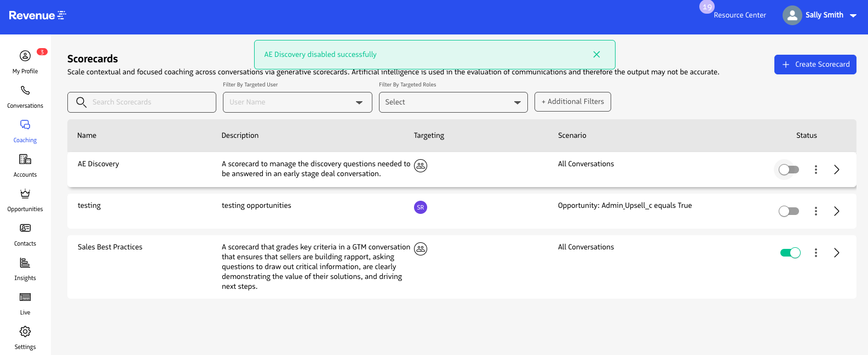Image resolution: width=868 pixels, height=355 pixels.
Task: Open Contacts in the sidebar
Action: [25, 229]
